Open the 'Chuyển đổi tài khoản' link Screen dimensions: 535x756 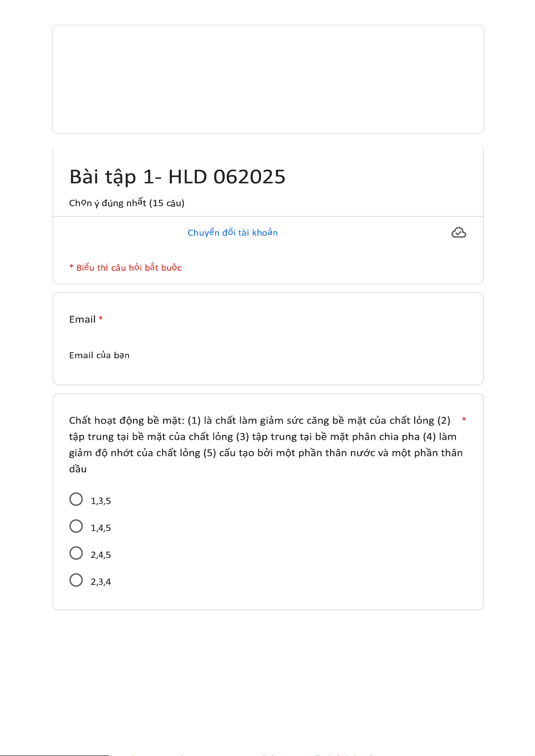click(x=232, y=233)
